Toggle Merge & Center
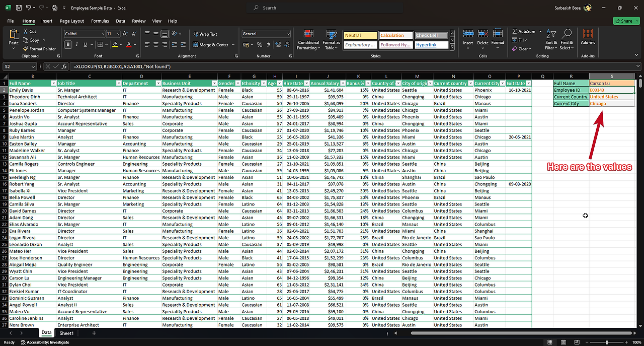 pyautogui.click(x=211, y=45)
